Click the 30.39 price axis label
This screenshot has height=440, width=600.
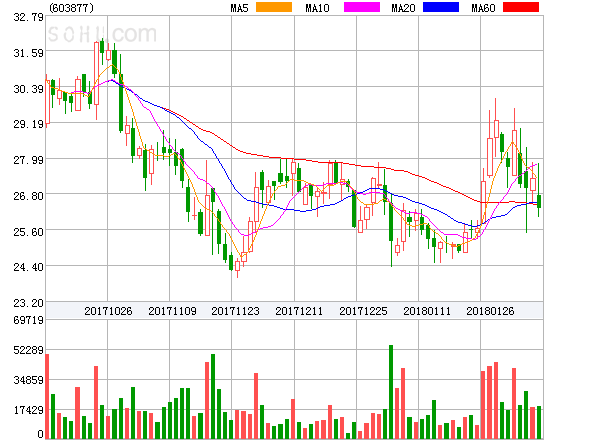29,89
